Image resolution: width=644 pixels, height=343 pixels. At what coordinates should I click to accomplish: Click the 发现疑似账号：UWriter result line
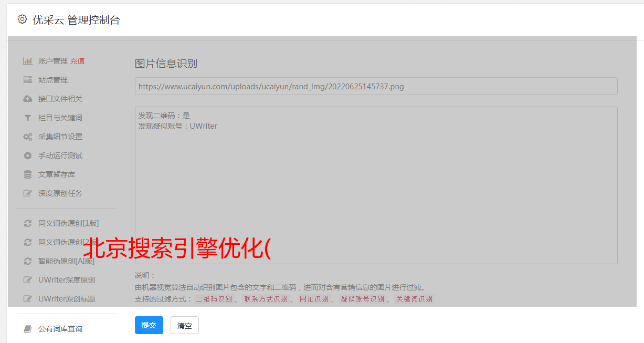[177, 126]
